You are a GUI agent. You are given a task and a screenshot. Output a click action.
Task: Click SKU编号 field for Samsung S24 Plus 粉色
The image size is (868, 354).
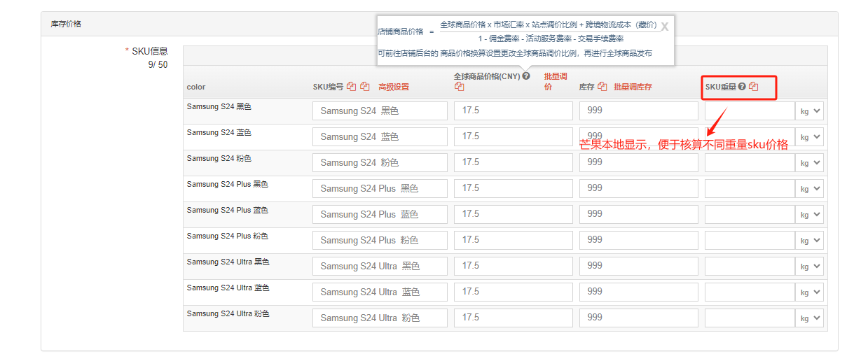(x=380, y=240)
